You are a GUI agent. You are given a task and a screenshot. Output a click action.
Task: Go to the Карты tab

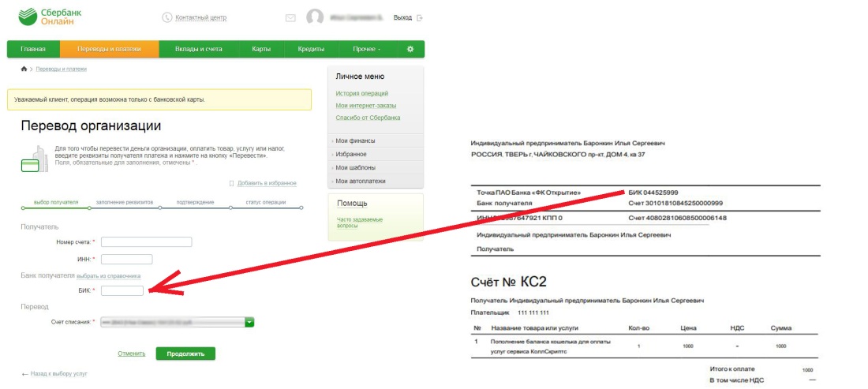[x=261, y=49]
